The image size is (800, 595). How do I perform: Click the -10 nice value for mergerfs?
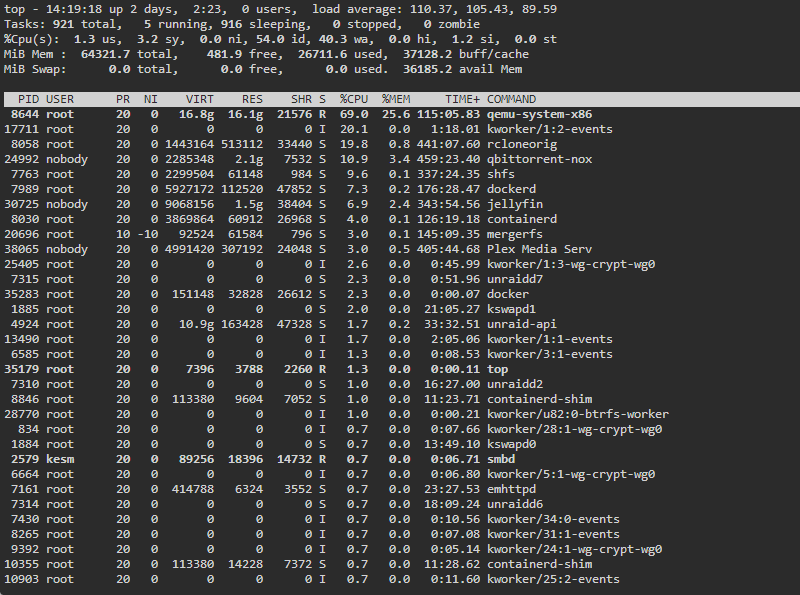click(x=147, y=234)
